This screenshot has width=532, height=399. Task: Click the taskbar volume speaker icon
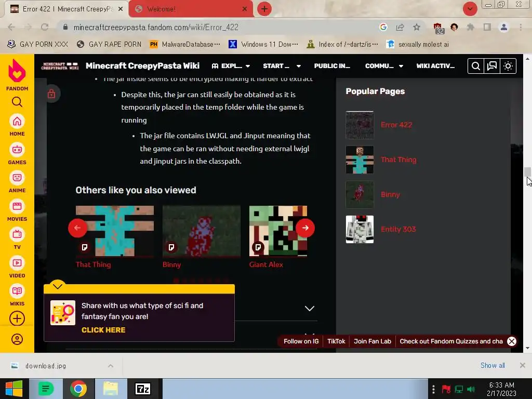click(471, 389)
